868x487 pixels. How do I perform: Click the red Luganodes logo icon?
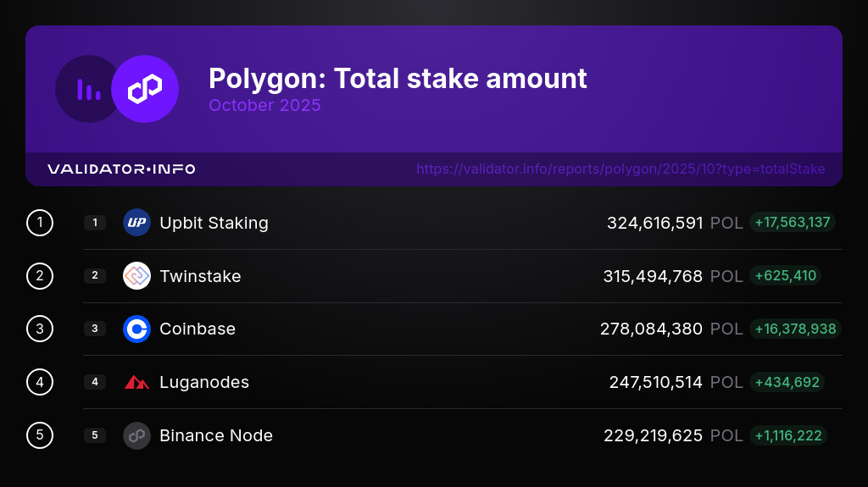coord(136,382)
